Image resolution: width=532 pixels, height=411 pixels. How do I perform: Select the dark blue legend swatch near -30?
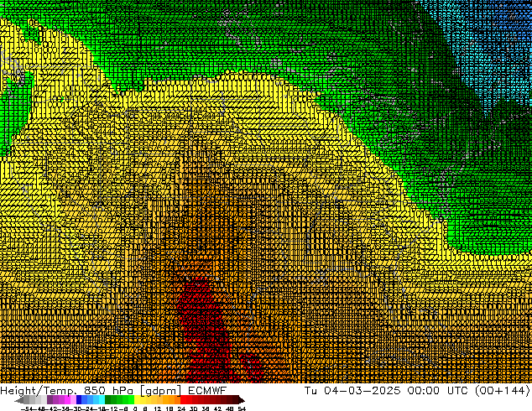point(79,400)
